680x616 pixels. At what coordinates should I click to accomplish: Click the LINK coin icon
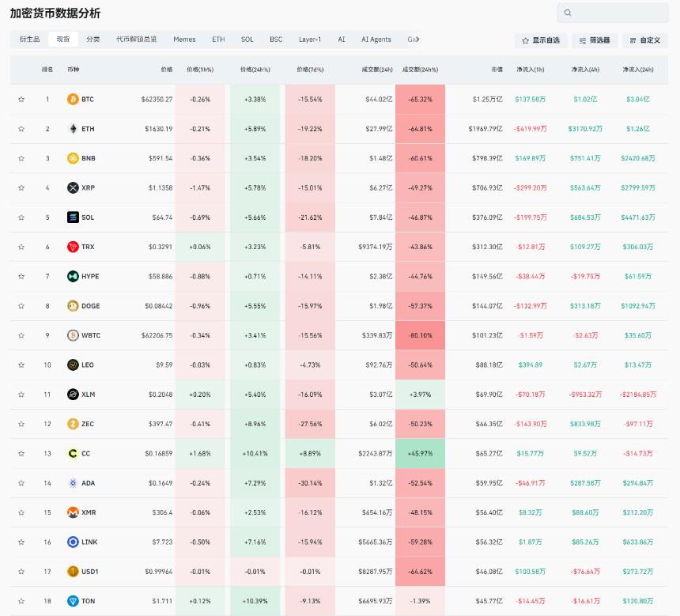[x=73, y=542]
